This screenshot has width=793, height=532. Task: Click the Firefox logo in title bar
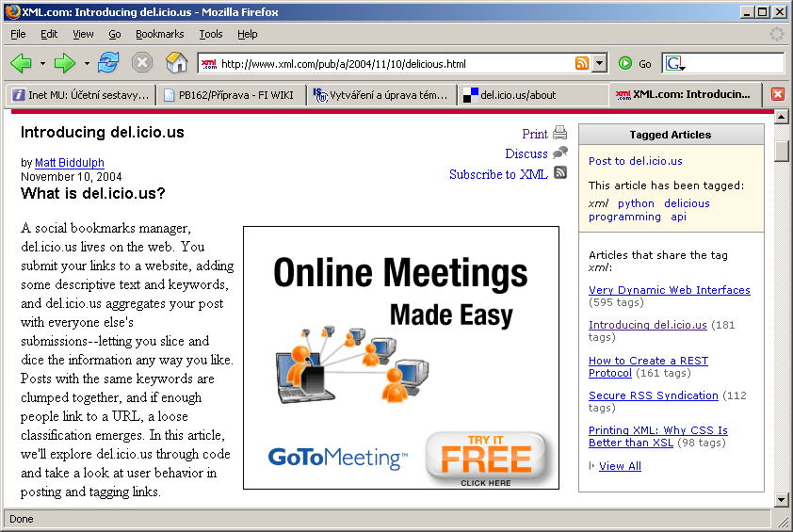pyautogui.click(x=12, y=11)
